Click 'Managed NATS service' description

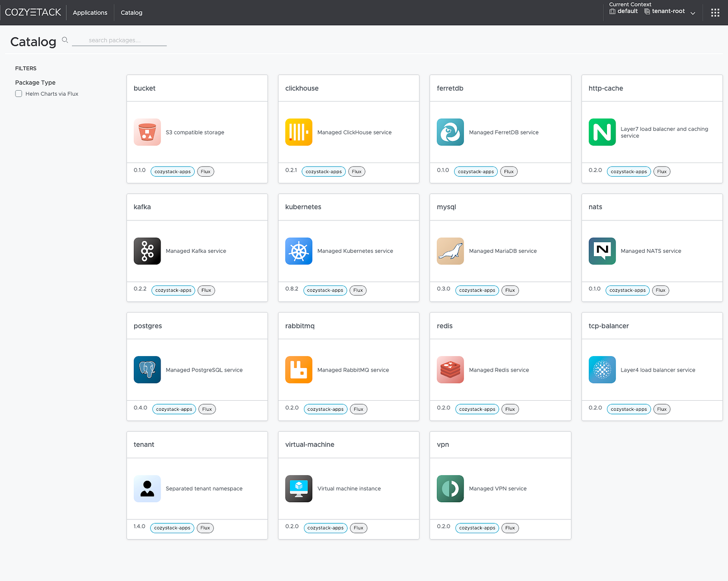pyautogui.click(x=651, y=251)
